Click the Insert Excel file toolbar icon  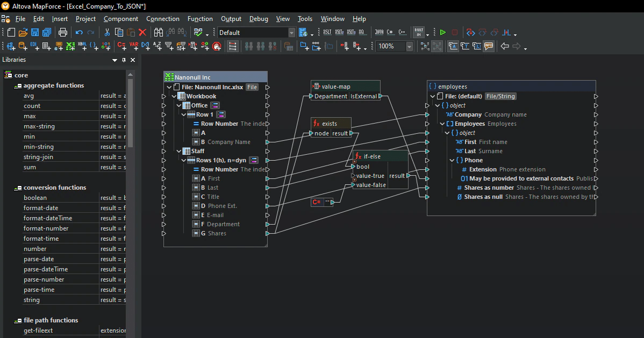70,47
